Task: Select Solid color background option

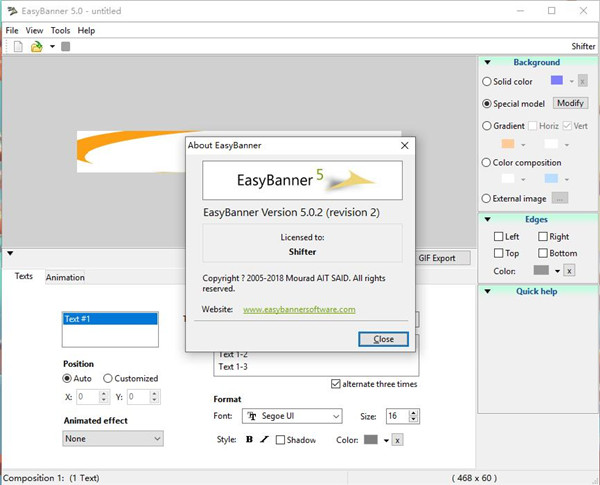Action: [x=486, y=82]
